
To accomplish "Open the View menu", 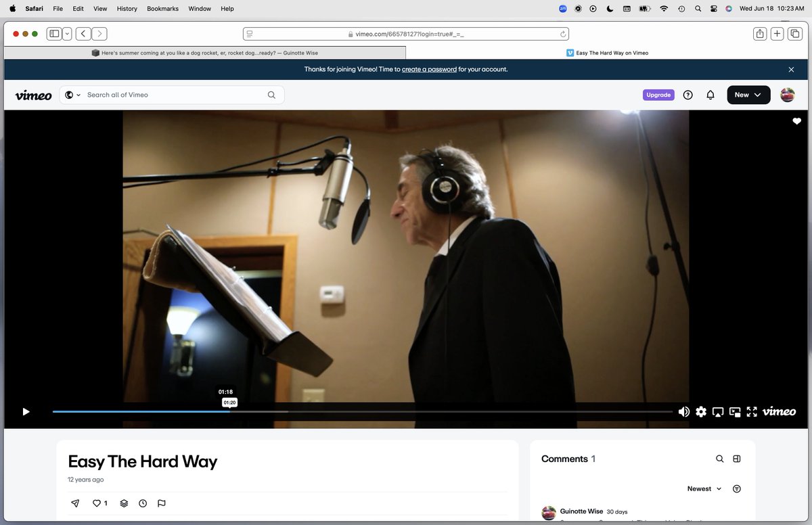I will coord(100,9).
